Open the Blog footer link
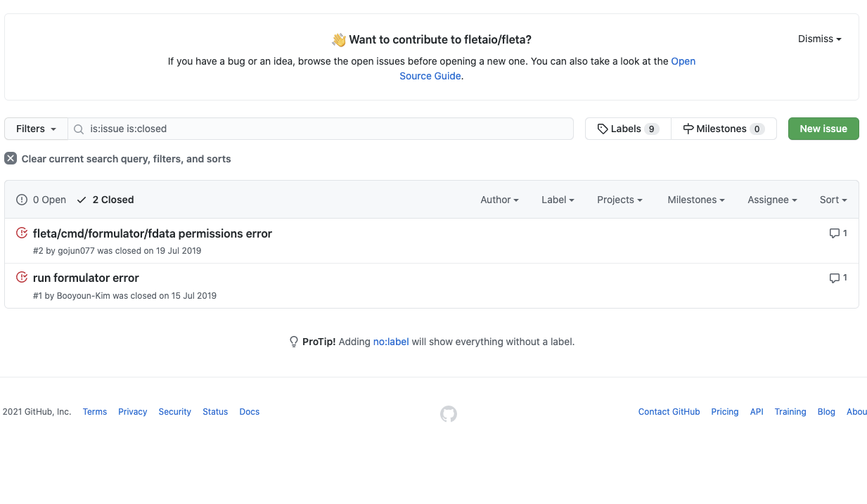This screenshot has height=504, width=867. (x=826, y=412)
